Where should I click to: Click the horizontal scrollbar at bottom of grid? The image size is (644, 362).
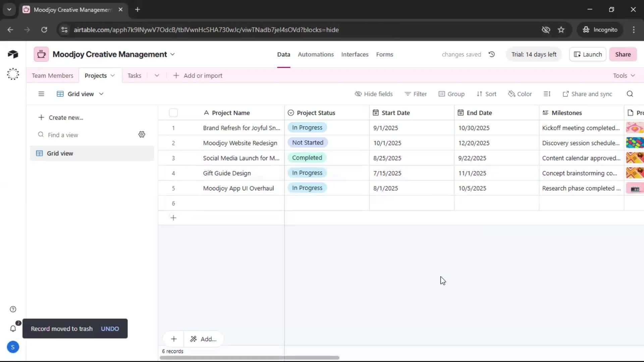250,358
